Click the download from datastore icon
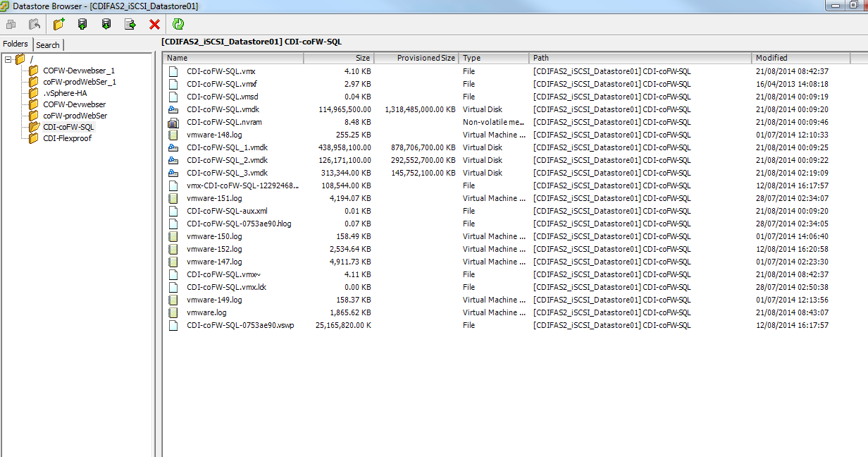This screenshot has width=868, height=457. 106,23
